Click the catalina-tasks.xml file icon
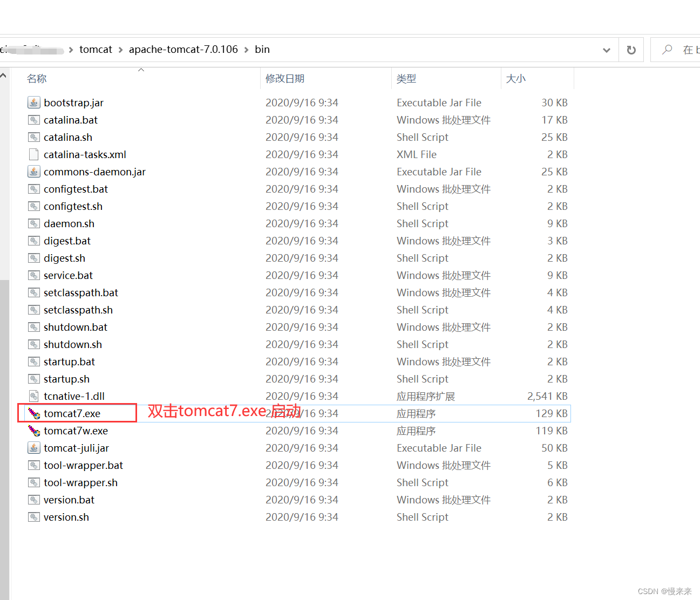The height and width of the screenshot is (600, 700). tap(34, 154)
